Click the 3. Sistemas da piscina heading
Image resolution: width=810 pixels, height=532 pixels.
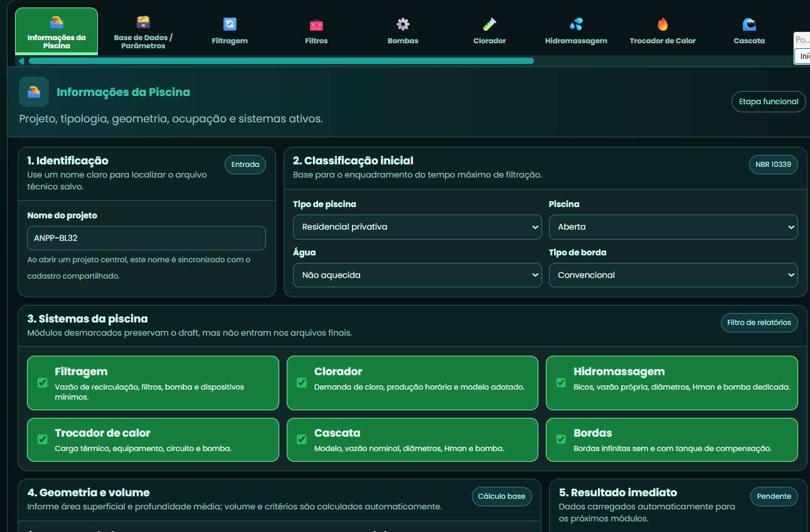coord(87,319)
